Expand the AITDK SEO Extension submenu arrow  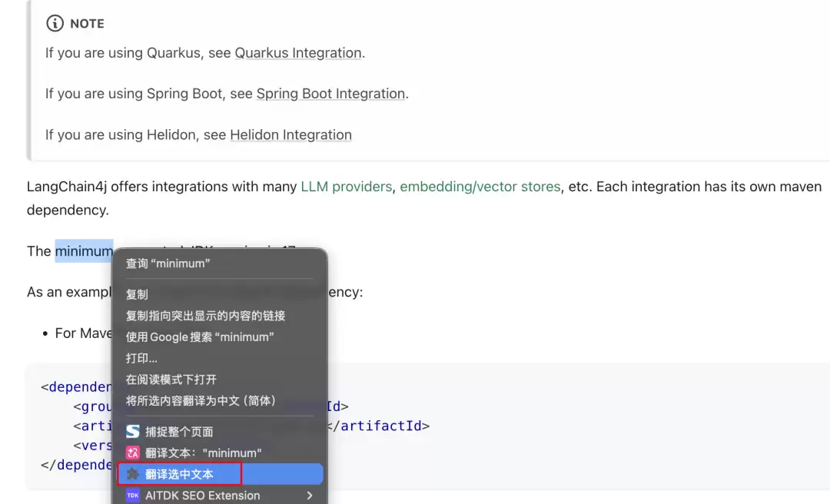tap(310, 496)
